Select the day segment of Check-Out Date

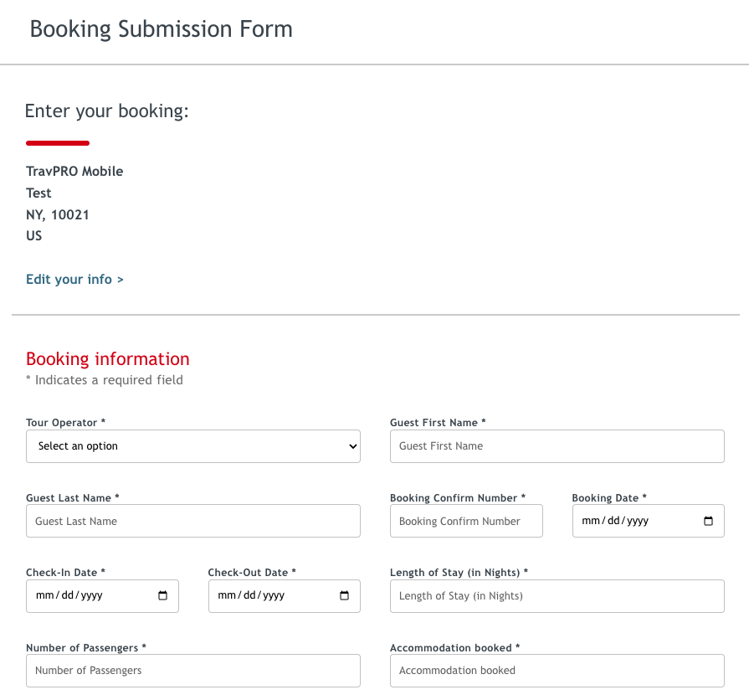(x=248, y=596)
